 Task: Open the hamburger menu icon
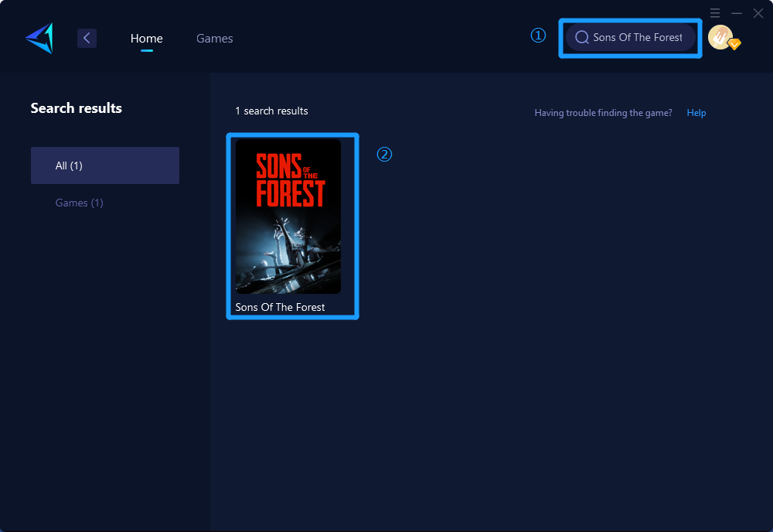pyautogui.click(x=715, y=13)
